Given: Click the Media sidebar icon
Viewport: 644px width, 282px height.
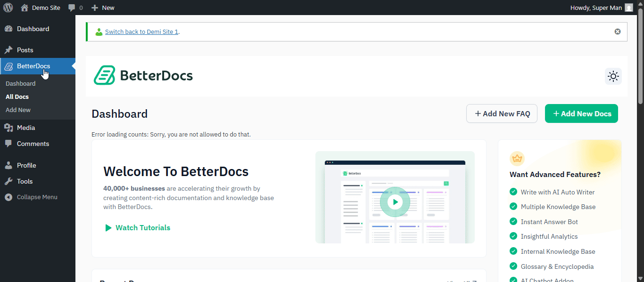Looking at the screenshot, I should (x=8, y=128).
